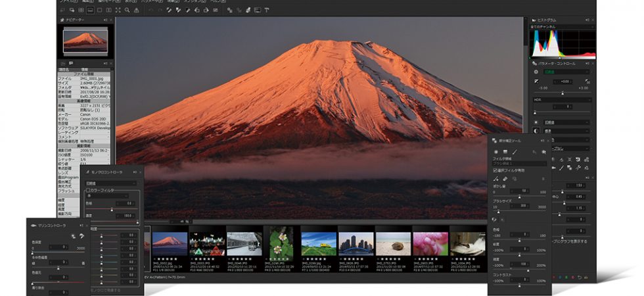Click the gear icon in parameter control panel

[536, 72]
